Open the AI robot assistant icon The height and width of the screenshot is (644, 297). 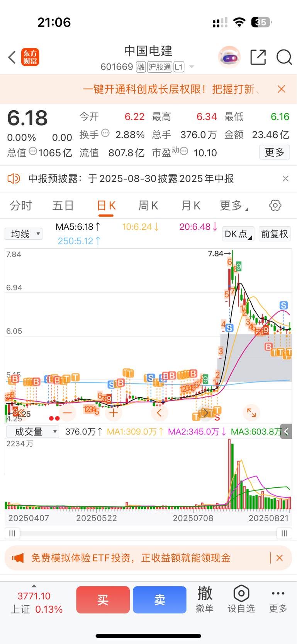pos(229,57)
